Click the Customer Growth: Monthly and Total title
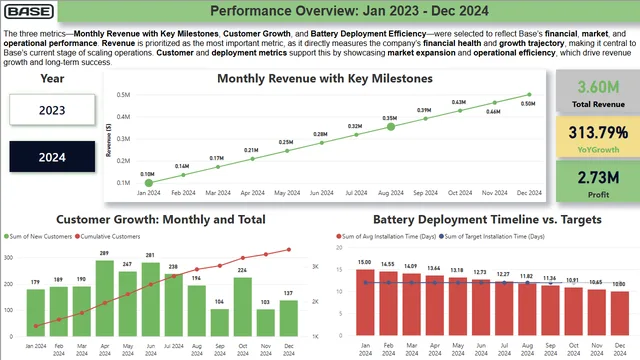Viewport: 640px width, 360px height. [x=161, y=220]
